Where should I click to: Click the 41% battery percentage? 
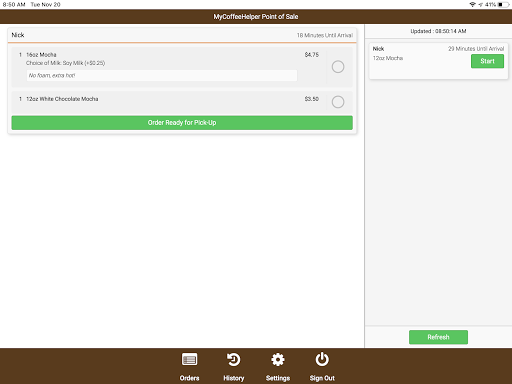coord(490,5)
